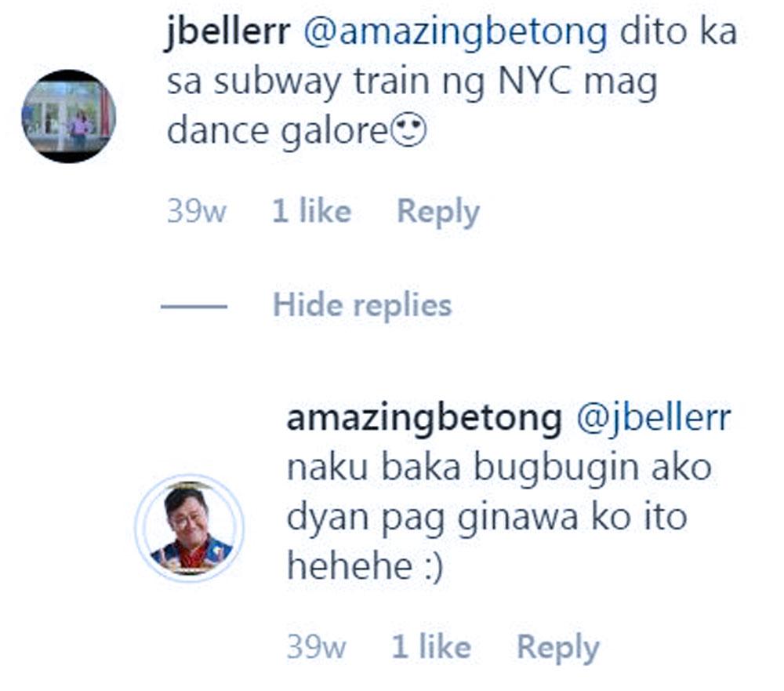
Task: Click the jbellerr username on first comment
Action: [227, 35]
